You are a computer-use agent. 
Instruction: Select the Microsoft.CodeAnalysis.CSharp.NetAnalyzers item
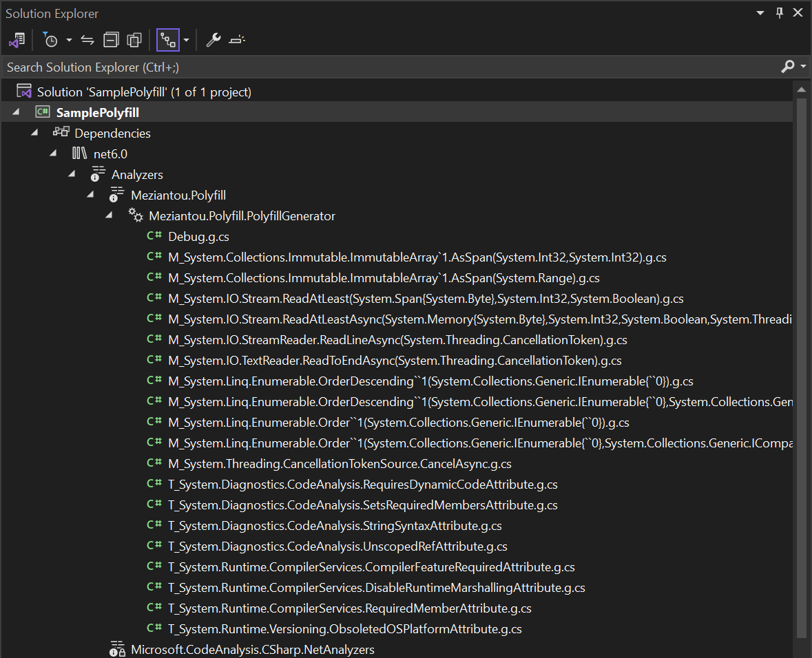252,649
